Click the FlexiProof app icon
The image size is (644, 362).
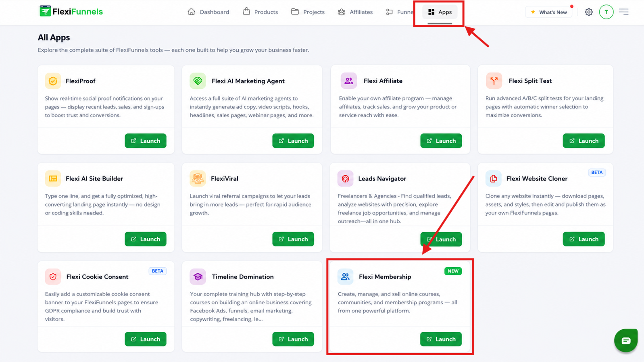point(53,81)
